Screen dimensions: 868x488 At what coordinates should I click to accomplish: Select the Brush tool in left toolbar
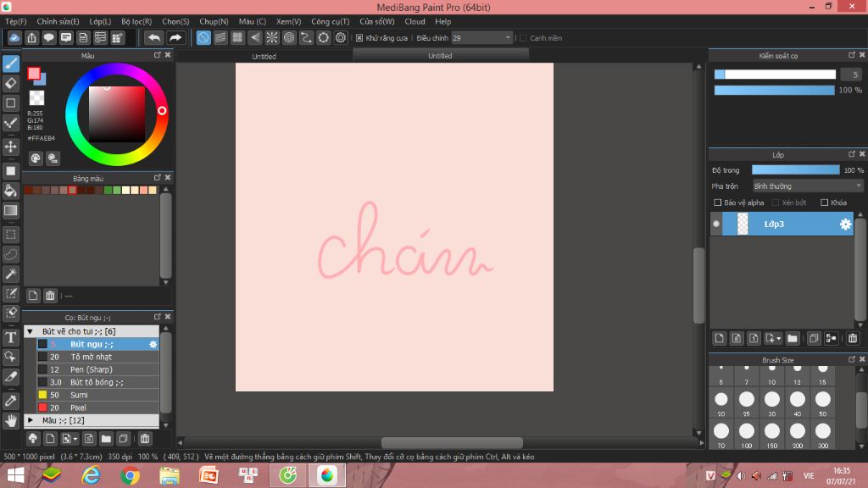tap(10, 64)
